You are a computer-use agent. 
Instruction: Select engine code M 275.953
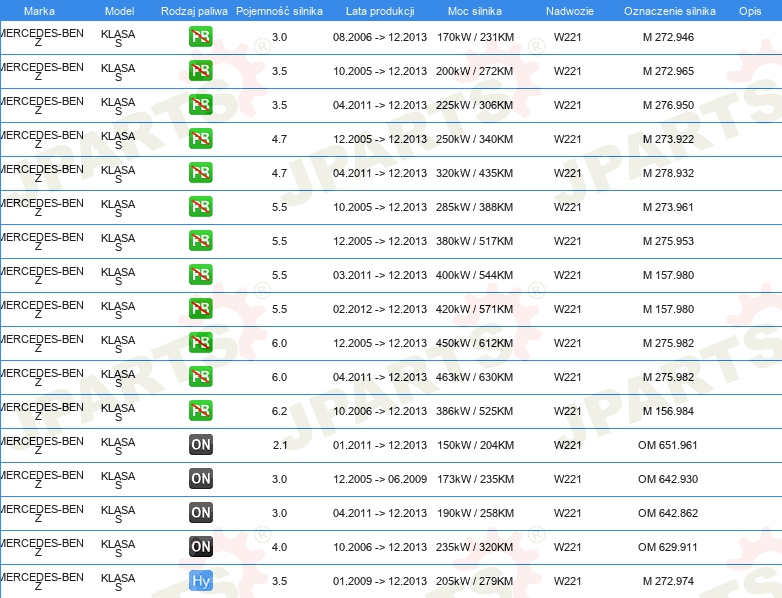click(668, 240)
